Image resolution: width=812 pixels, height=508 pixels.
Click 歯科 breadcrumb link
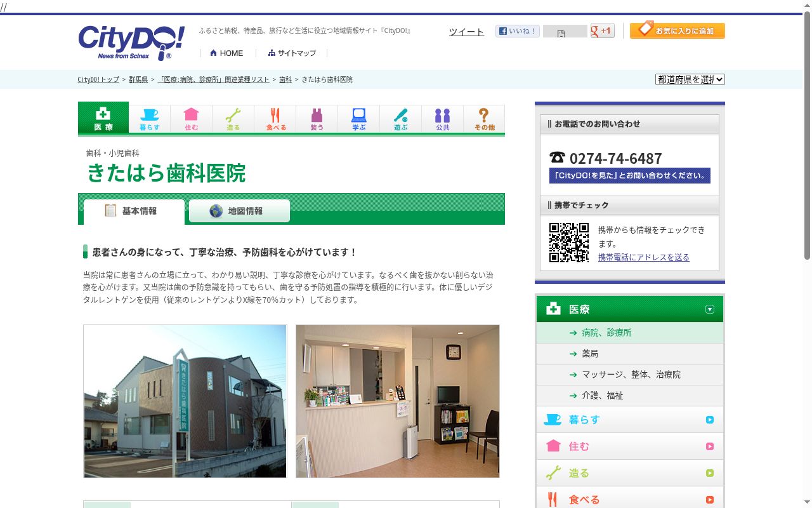pos(285,80)
